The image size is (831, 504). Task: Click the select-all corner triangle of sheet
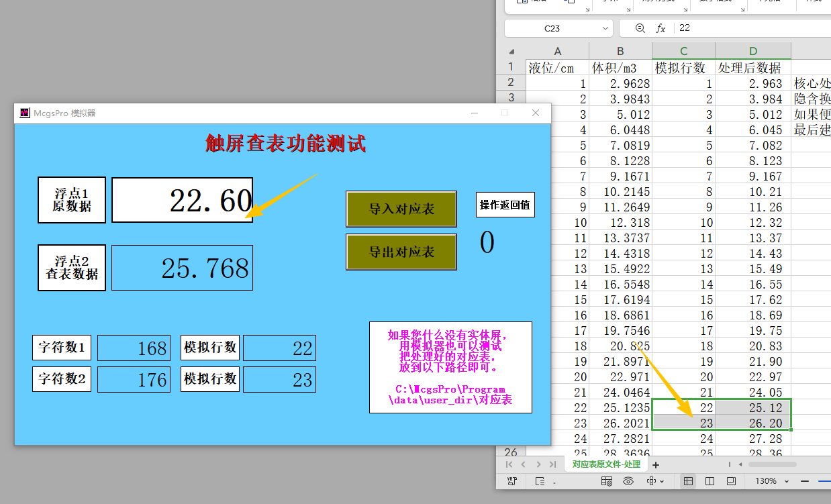click(511, 52)
